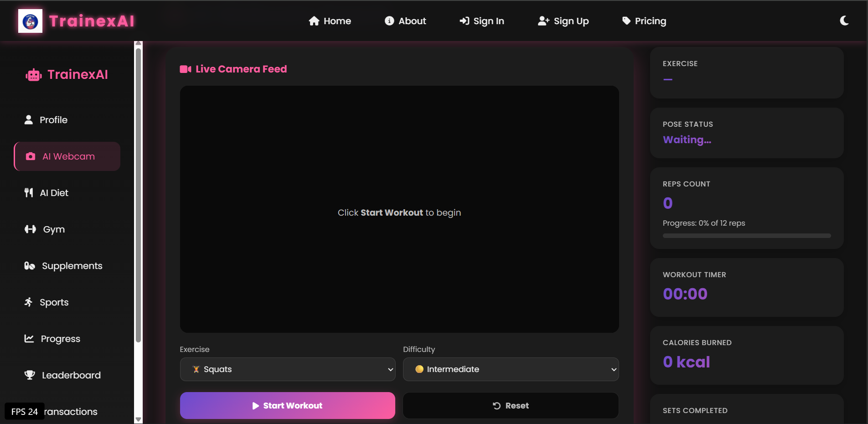Image resolution: width=868 pixels, height=424 pixels.
Task: Click the sidebar scrollbar thumb
Action: pyautogui.click(x=138, y=195)
